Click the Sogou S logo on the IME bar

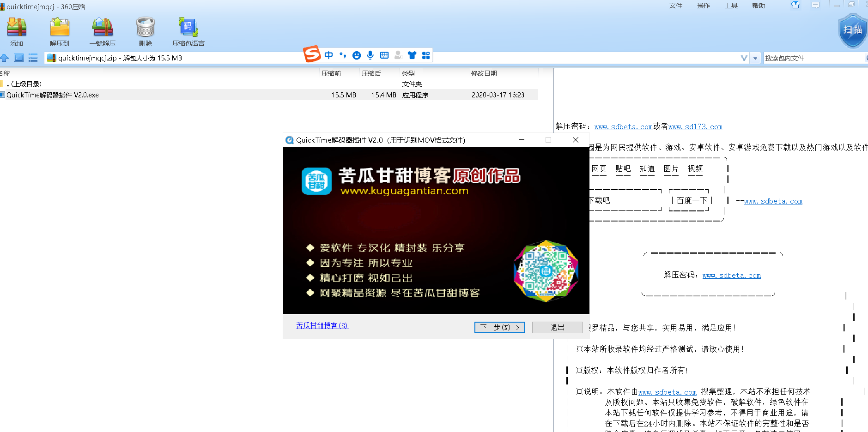pyautogui.click(x=312, y=54)
